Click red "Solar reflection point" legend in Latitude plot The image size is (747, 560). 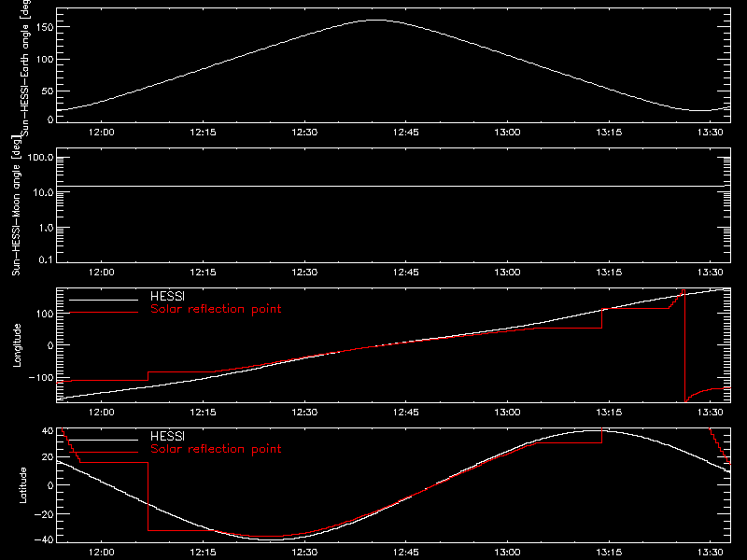pos(216,449)
